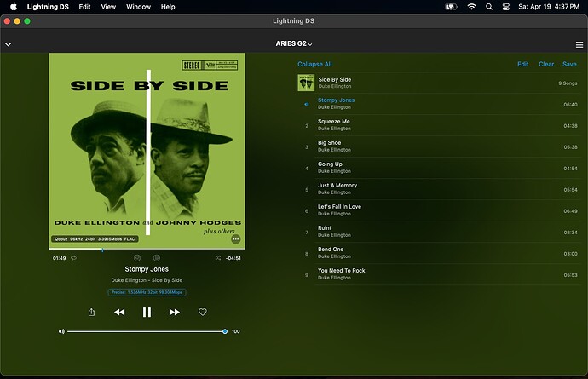Play track 2 Squeeze Me
Screen dimensions: 588x379
[439, 125]
